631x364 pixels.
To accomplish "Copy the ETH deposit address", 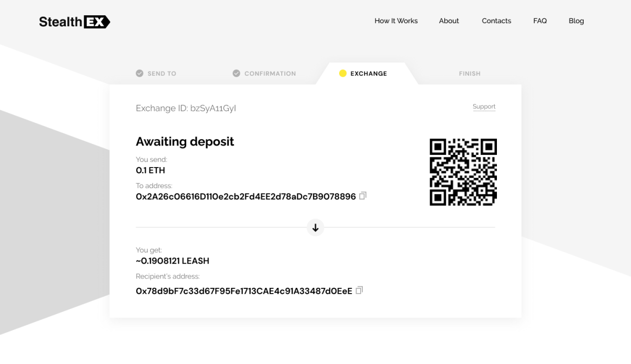I will pyautogui.click(x=363, y=195).
